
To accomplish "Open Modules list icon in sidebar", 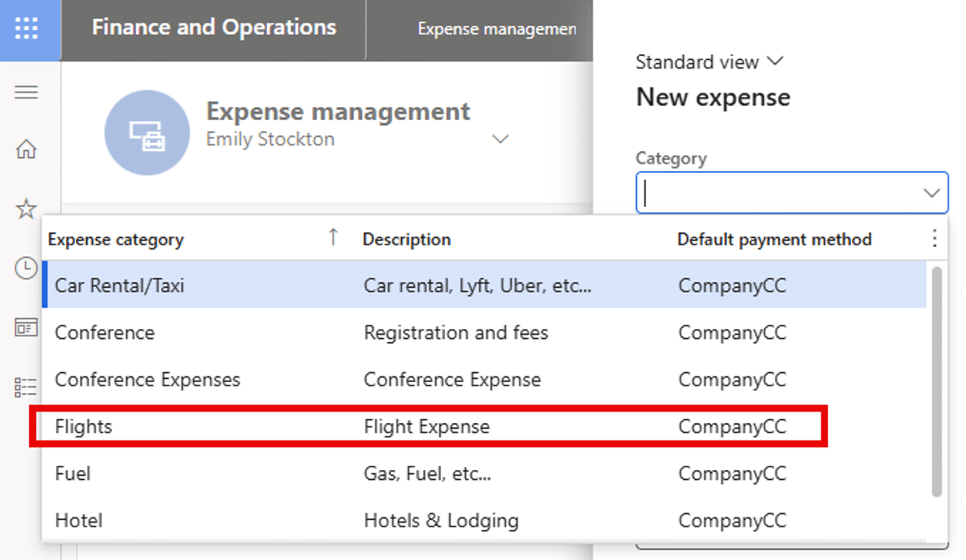I will click(27, 386).
